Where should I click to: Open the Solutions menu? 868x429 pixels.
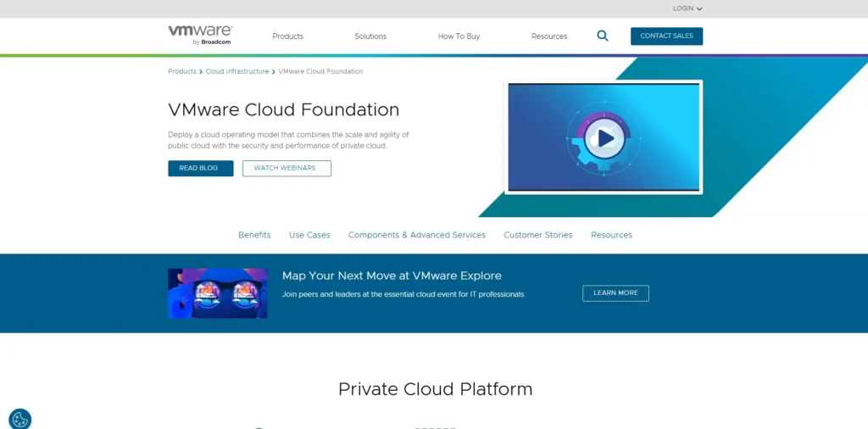(370, 36)
